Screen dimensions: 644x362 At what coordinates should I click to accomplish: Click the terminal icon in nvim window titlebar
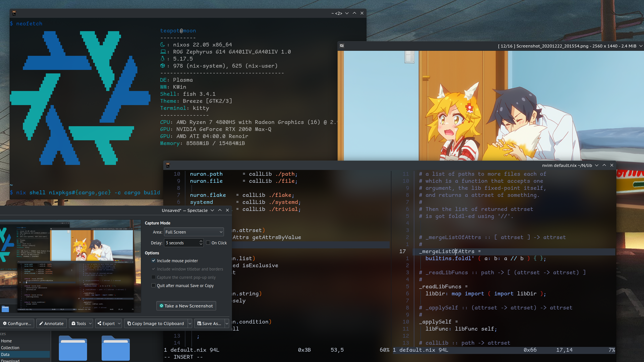(168, 165)
